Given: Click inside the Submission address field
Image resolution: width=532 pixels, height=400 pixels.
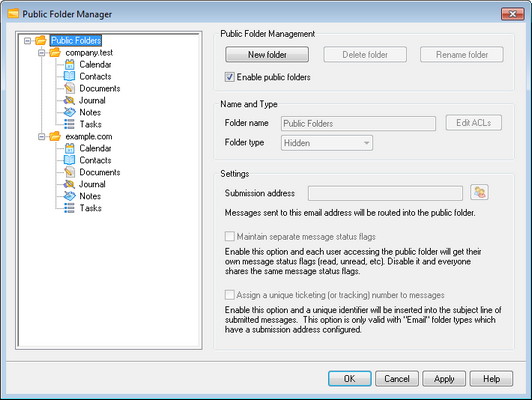Looking at the screenshot, I should (385, 193).
